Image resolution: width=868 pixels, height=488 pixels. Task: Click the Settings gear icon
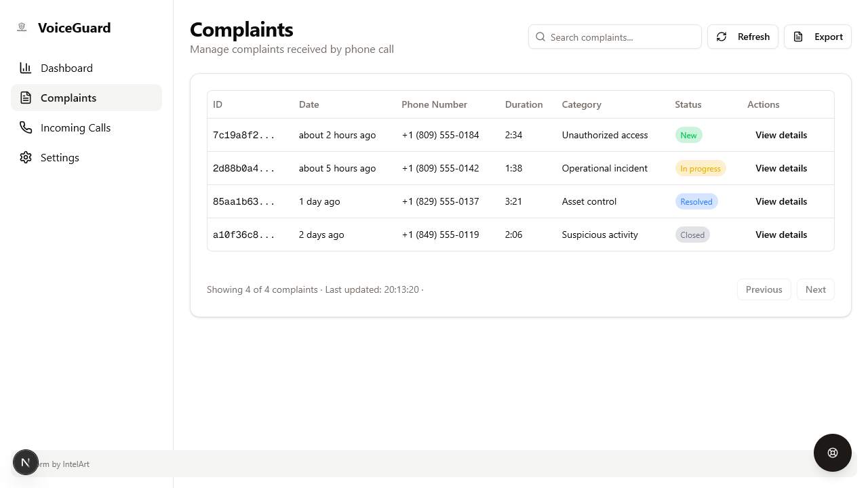[26, 157]
